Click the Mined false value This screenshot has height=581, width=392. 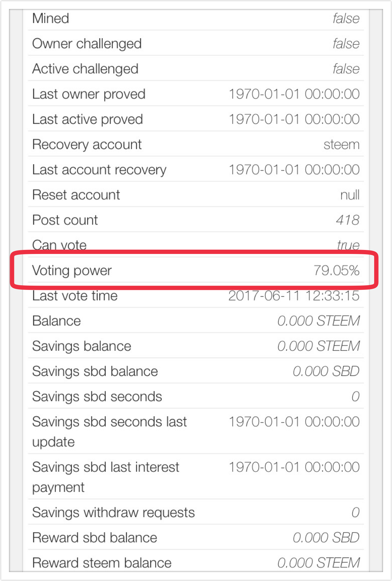point(346,18)
